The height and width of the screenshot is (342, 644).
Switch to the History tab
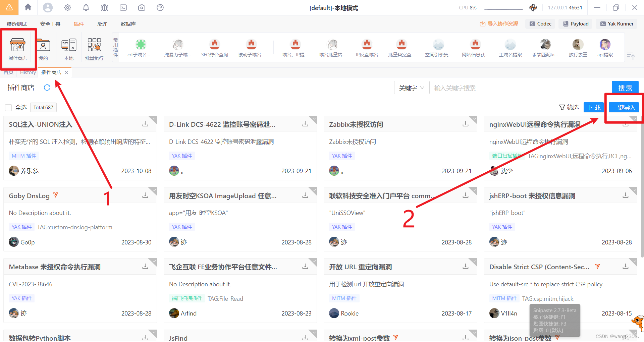click(28, 72)
